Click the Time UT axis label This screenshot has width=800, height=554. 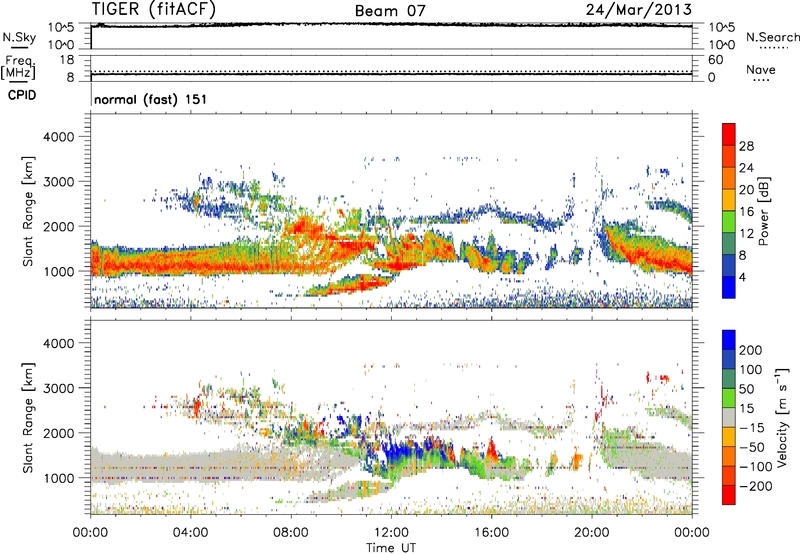tap(391, 548)
